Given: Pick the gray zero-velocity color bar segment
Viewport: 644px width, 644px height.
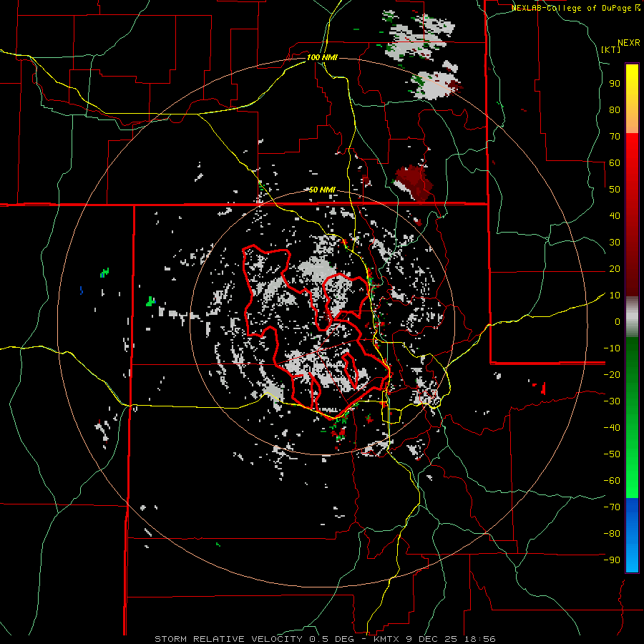Looking at the screenshot, I should pyautogui.click(x=632, y=317).
